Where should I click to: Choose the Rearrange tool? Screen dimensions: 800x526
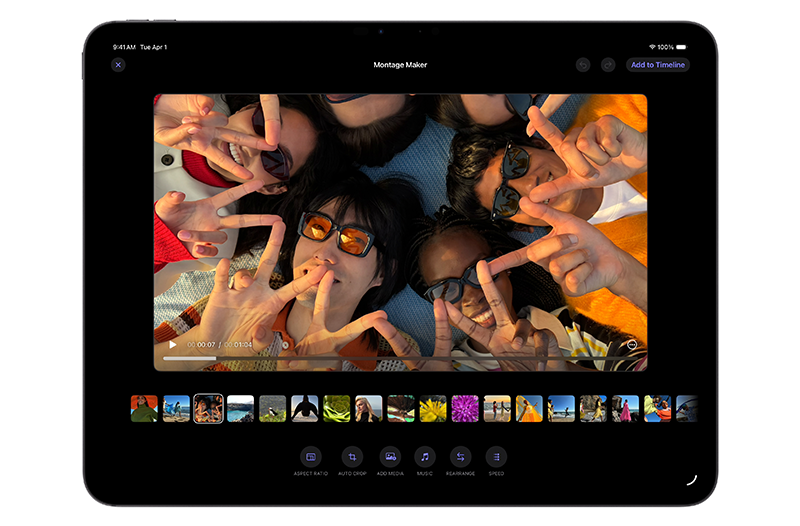coord(460,456)
